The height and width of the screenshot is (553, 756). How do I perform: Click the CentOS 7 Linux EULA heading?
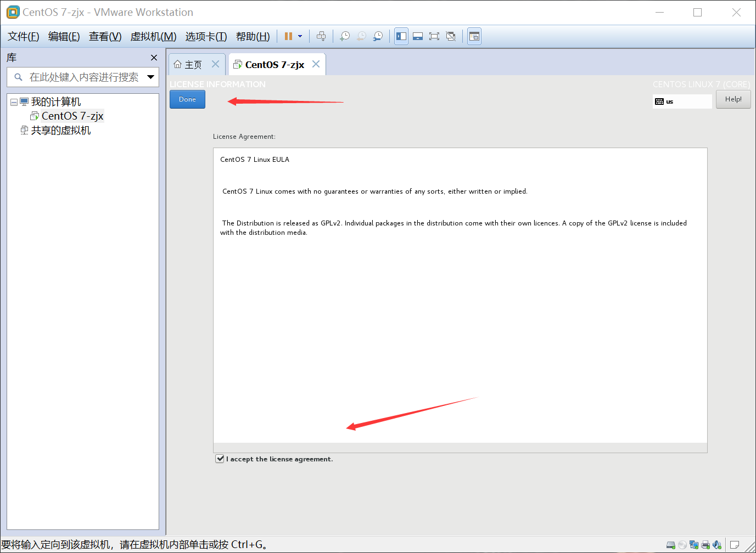click(255, 160)
